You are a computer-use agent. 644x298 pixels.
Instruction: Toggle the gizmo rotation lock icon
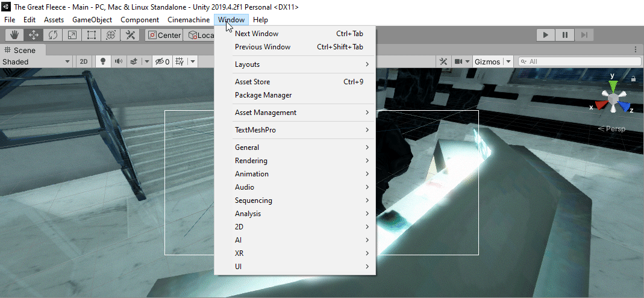(x=633, y=78)
